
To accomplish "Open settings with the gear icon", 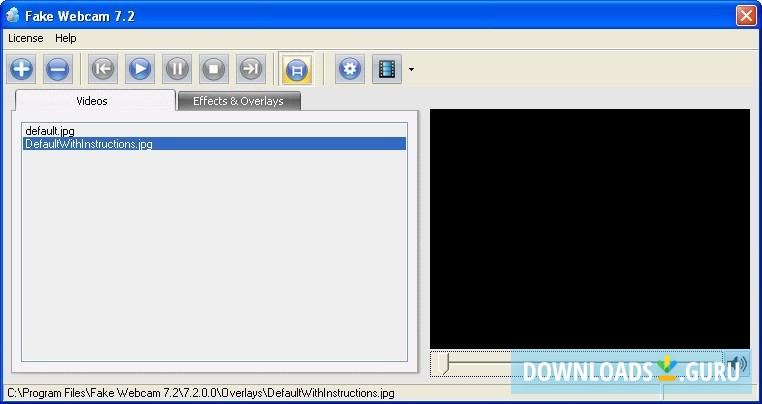I will (x=350, y=69).
